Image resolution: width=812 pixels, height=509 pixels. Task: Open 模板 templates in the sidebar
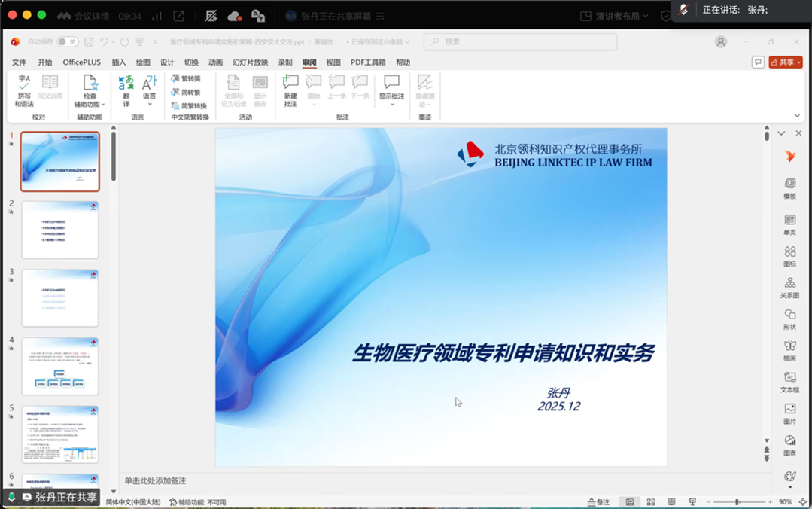(789, 187)
